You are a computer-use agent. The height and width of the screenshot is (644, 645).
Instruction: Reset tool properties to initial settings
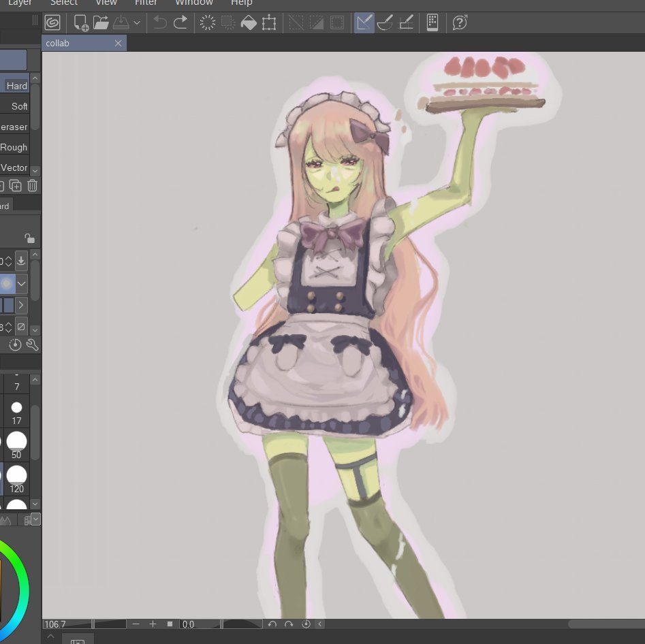15,344
